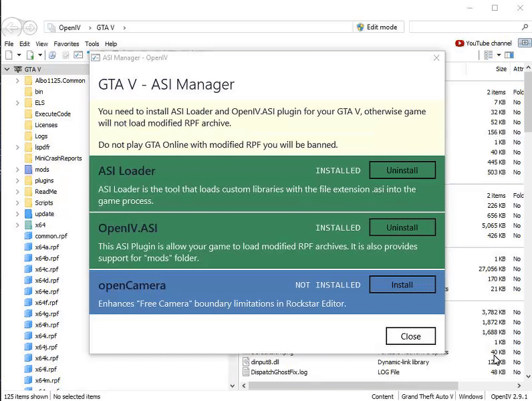The height and width of the screenshot is (401, 532).
Task: Select common.rpf archive in tree
Action: point(51,236)
